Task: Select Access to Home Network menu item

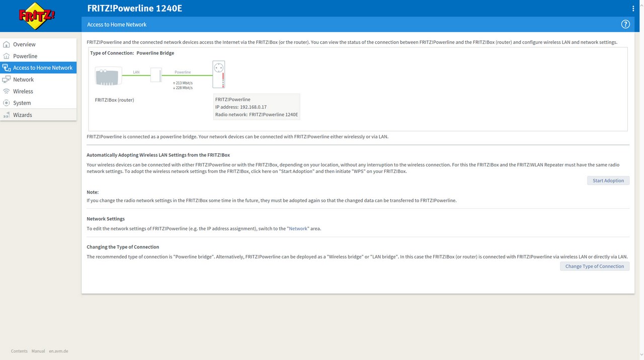Action: coord(38,67)
